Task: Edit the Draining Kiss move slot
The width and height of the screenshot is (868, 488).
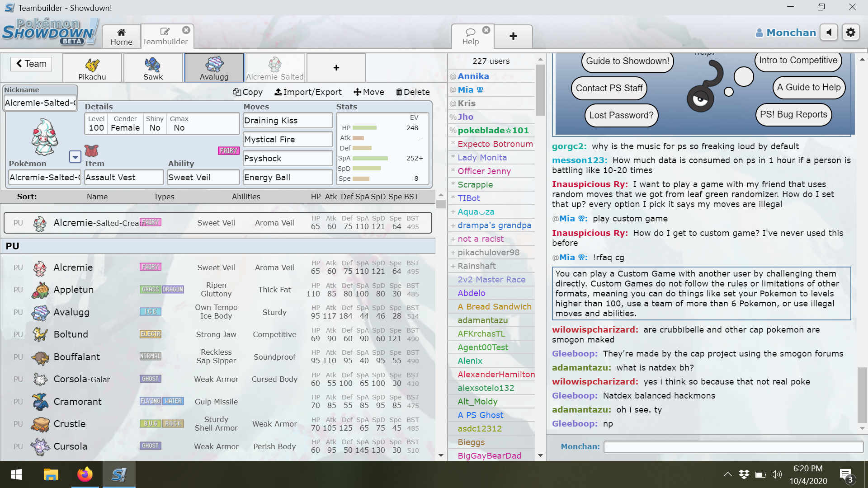Action: 288,121
